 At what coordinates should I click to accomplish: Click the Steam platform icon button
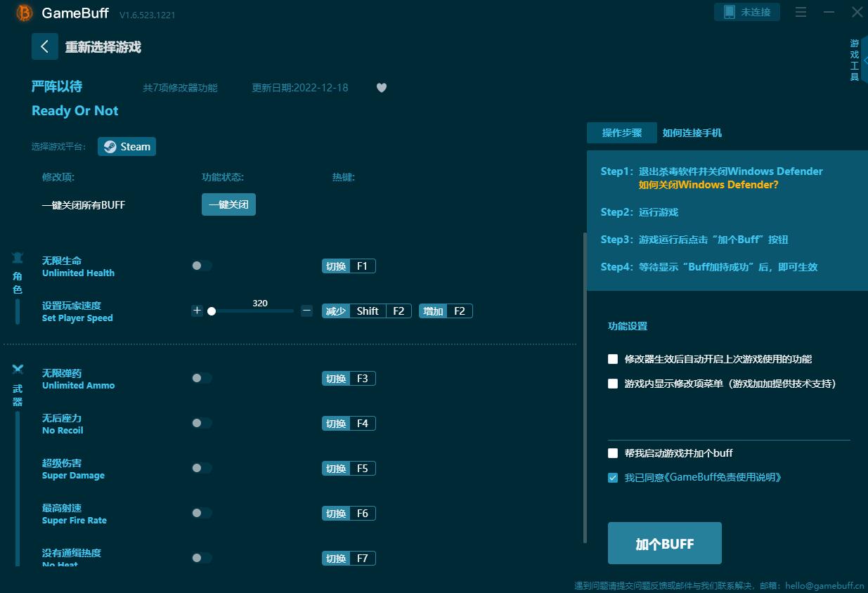tap(127, 146)
